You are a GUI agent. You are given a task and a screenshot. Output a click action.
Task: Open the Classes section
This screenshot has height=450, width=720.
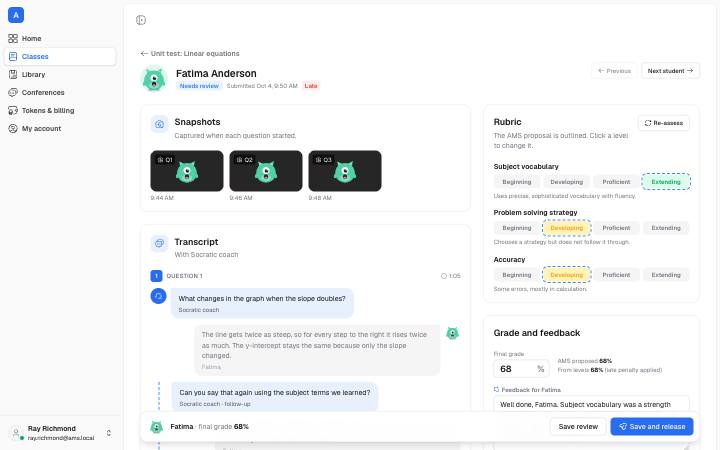tap(60, 56)
